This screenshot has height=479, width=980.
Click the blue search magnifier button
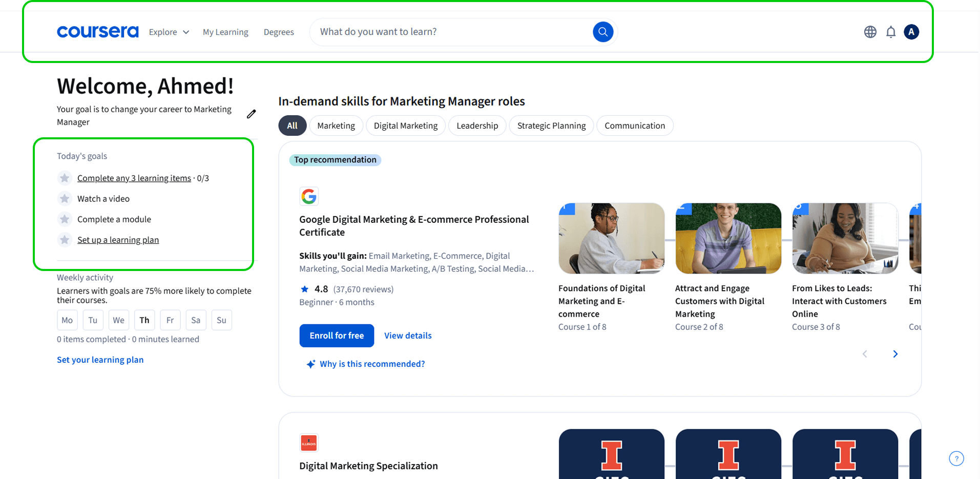pos(603,32)
